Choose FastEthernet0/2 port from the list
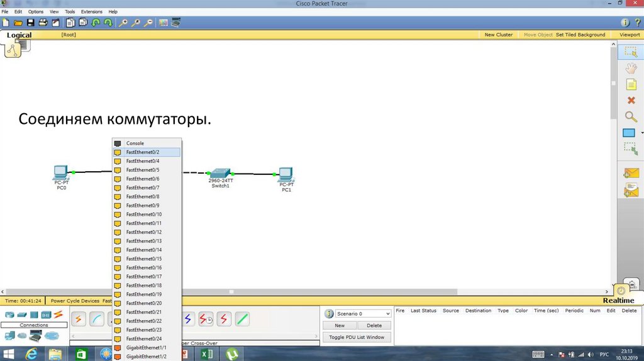This screenshot has width=644, height=361. click(147, 152)
